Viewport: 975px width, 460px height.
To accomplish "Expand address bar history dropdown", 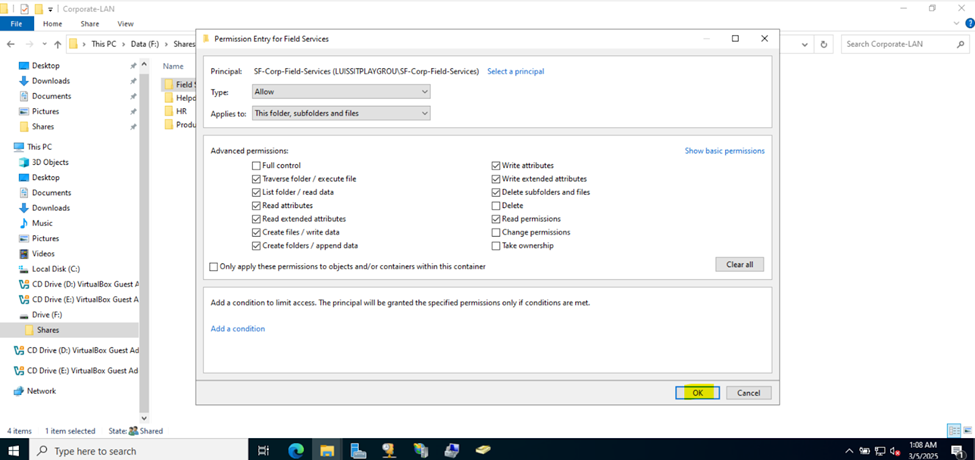I will (805, 44).
